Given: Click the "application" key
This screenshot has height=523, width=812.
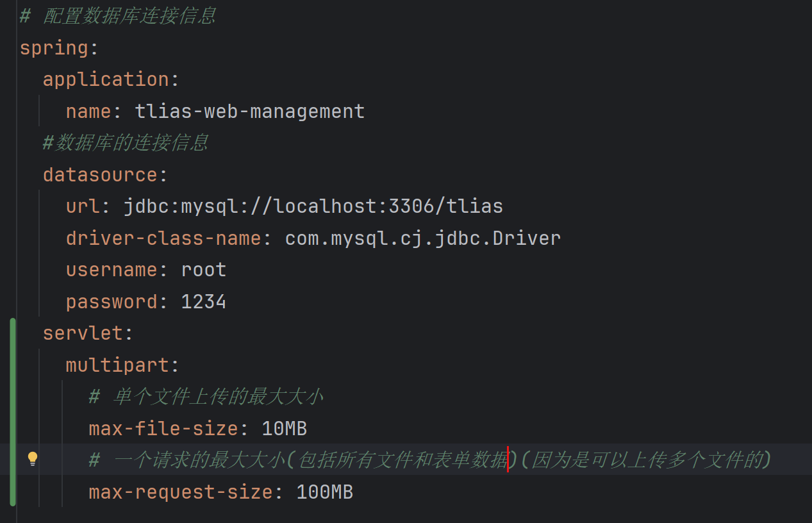Looking at the screenshot, I should pos(106,79).
